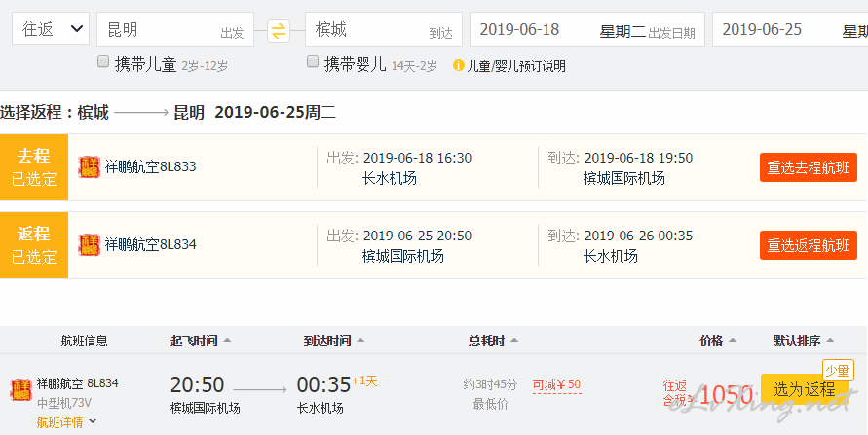Swap departure and arrival cities icon
The width and height of the screenshot is (868, 435).
tap(279, 30)
